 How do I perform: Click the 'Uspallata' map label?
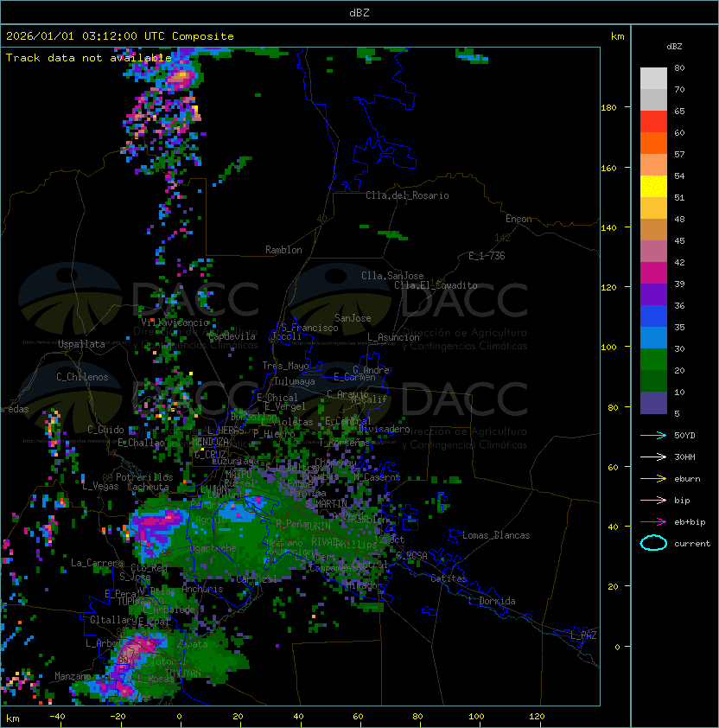coord(81,344)
